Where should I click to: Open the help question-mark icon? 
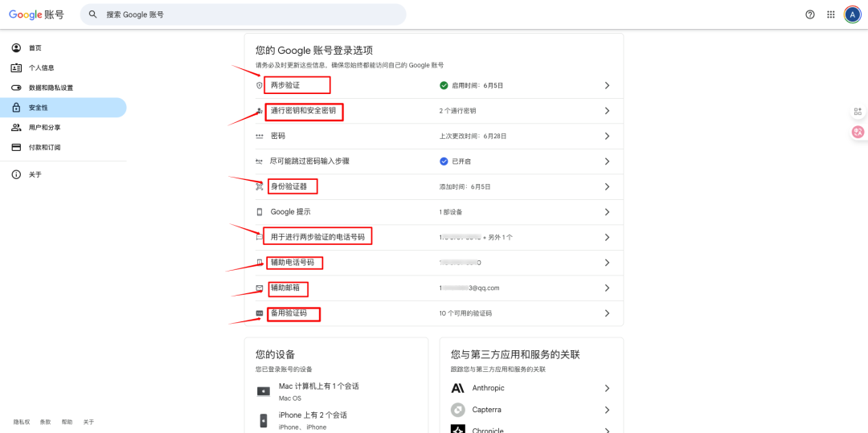(810, 14)
